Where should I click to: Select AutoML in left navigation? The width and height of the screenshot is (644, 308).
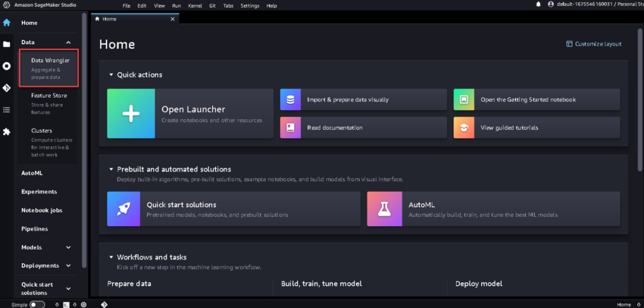(x=32, y=173)
